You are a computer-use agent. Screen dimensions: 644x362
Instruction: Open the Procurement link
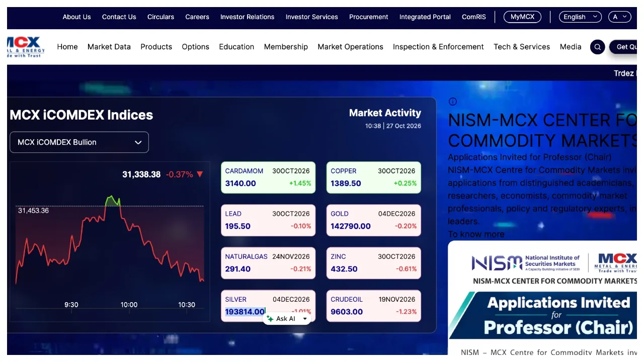pyautogui.click(x=369, y=17)
